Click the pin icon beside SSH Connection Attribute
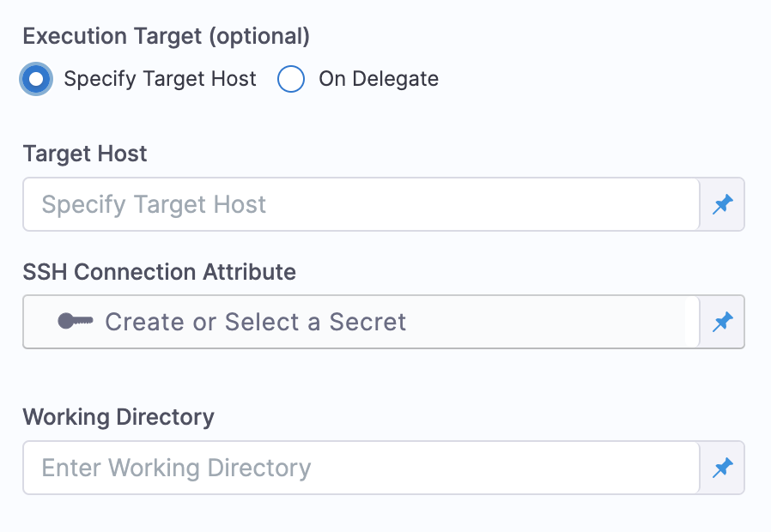The height and width of the screenshot is (532, 771). click(x=723, y=322)
